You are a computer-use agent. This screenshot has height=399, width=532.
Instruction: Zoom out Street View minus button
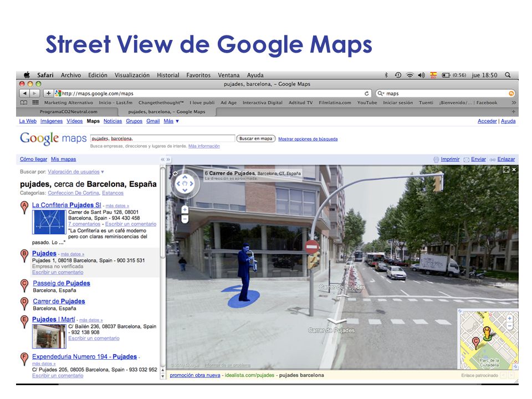pos(185,219)
